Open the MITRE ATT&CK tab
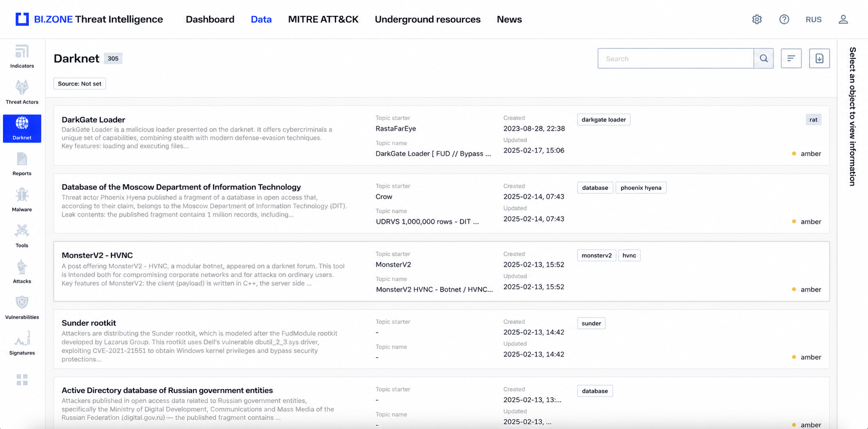Image resolution: width=868 pixels, height=429 pixels. [x=323, y=19]
